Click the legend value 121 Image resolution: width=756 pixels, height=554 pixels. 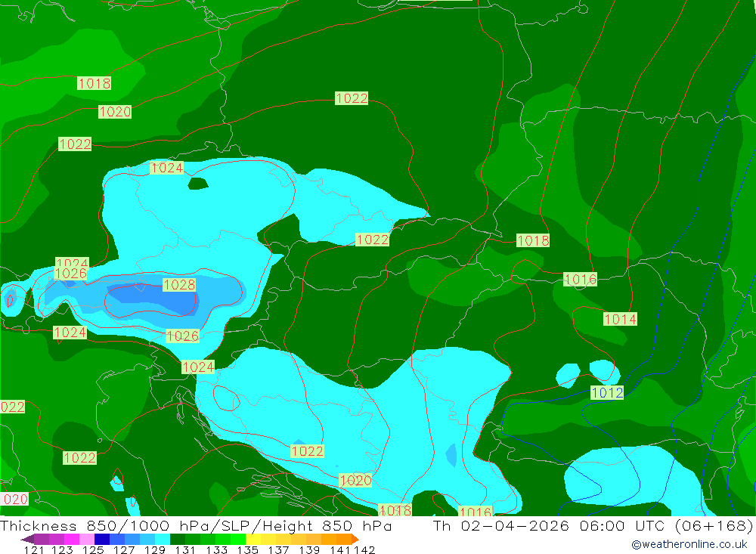click(x=34, y=549)
